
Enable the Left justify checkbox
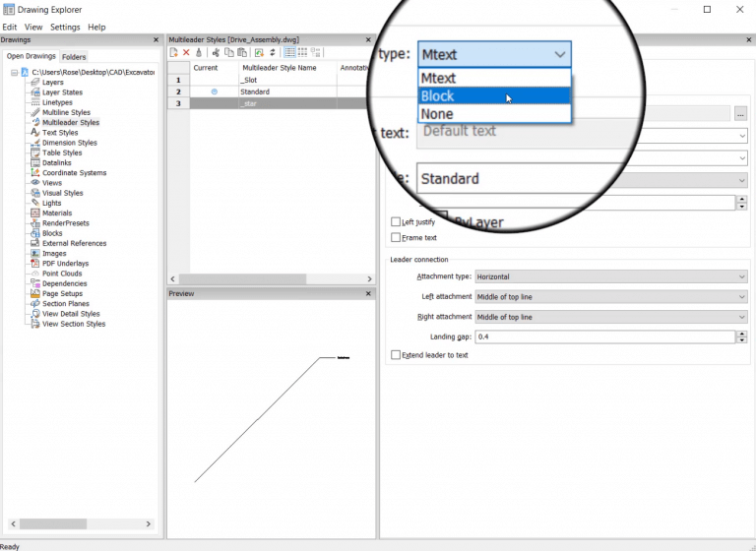(x=396, y=222)
